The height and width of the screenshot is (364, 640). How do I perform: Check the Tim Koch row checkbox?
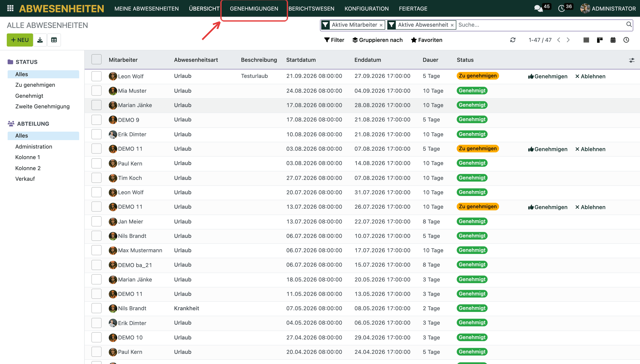(97, 178)
